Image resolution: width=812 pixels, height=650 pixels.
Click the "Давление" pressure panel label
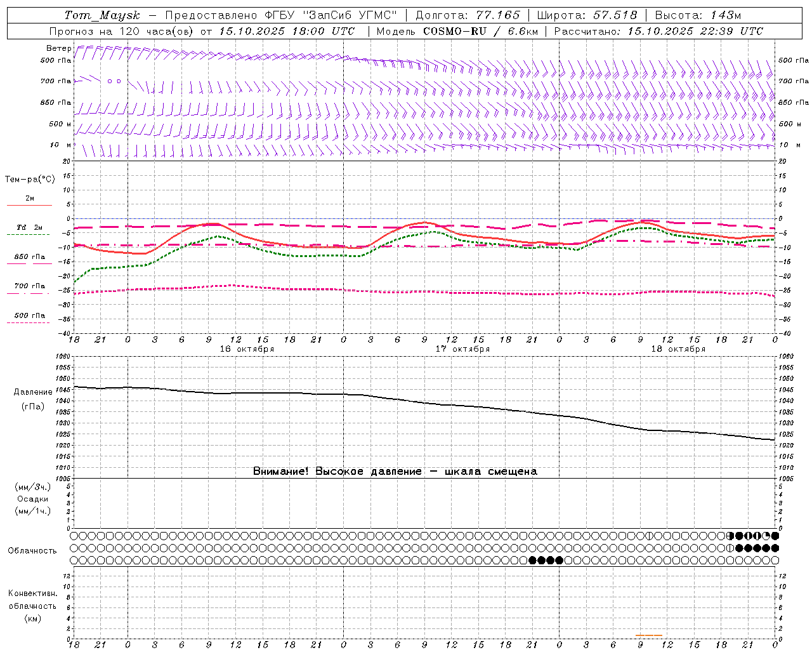(x=33, y=392)
